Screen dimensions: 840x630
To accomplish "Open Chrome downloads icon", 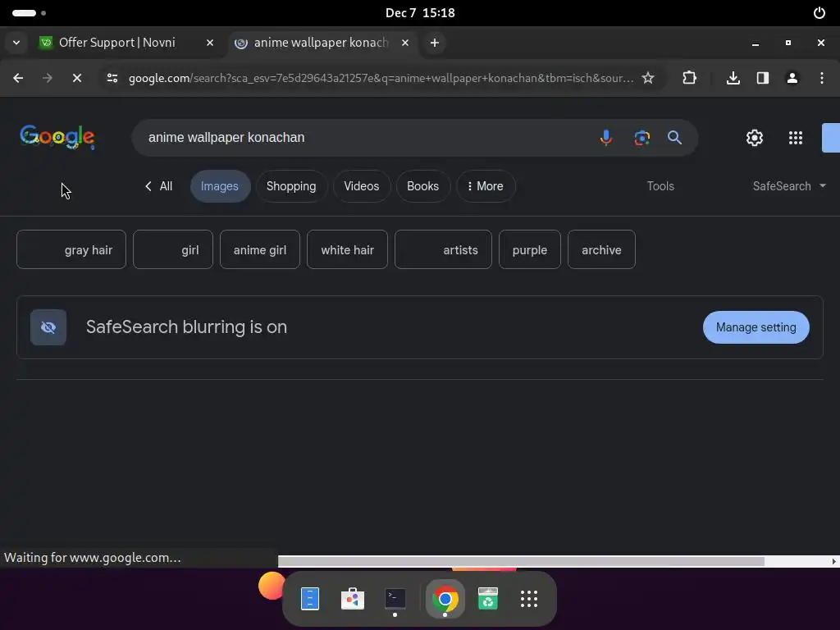I will [x=733, y=78].
